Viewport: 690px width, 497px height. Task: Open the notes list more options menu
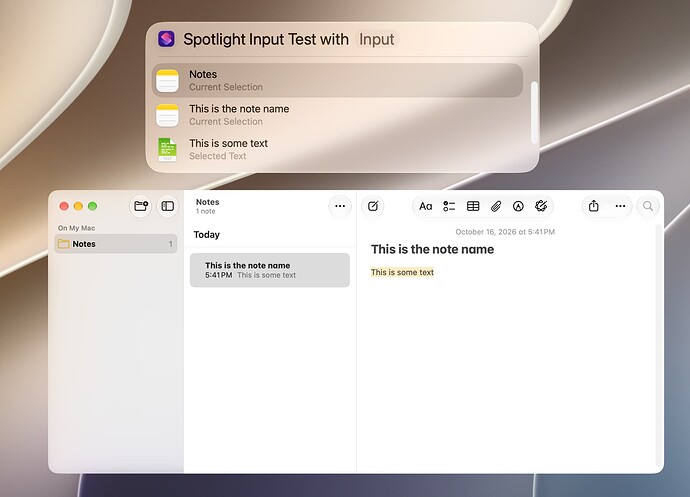point(340,206)
